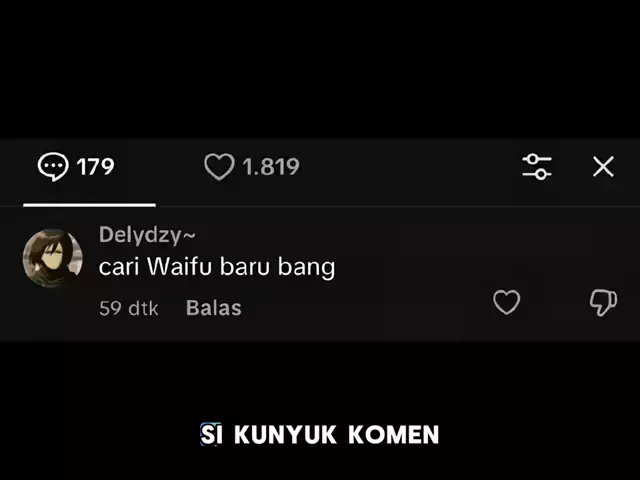Reply using the Balas button

click(214, 308)
